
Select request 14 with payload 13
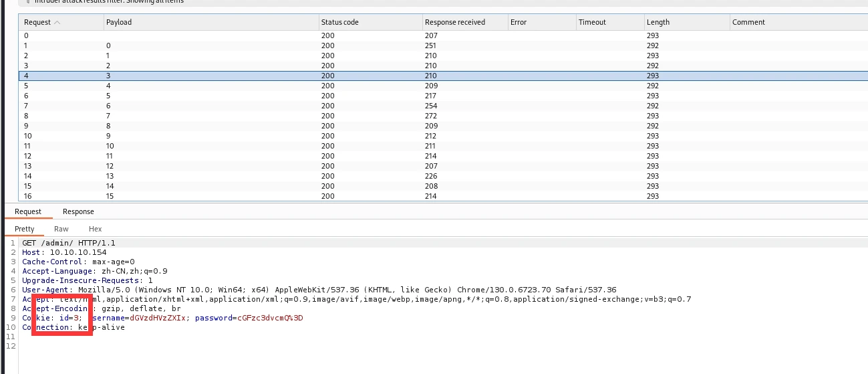tap(443, 176)
